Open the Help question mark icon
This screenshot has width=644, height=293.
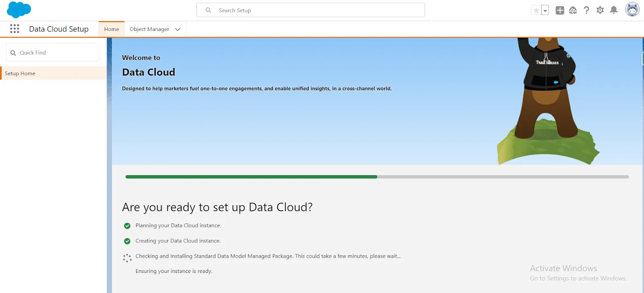tap(586, 10)
